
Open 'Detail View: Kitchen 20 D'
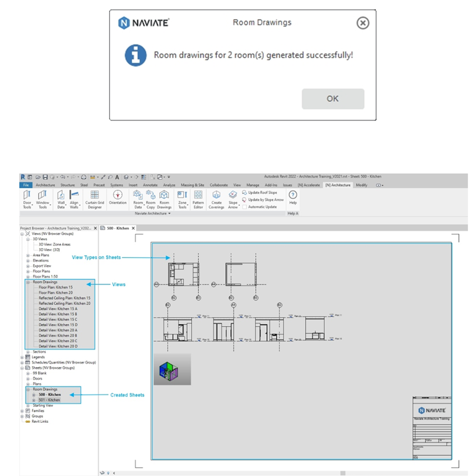click(x=58, y=347)
